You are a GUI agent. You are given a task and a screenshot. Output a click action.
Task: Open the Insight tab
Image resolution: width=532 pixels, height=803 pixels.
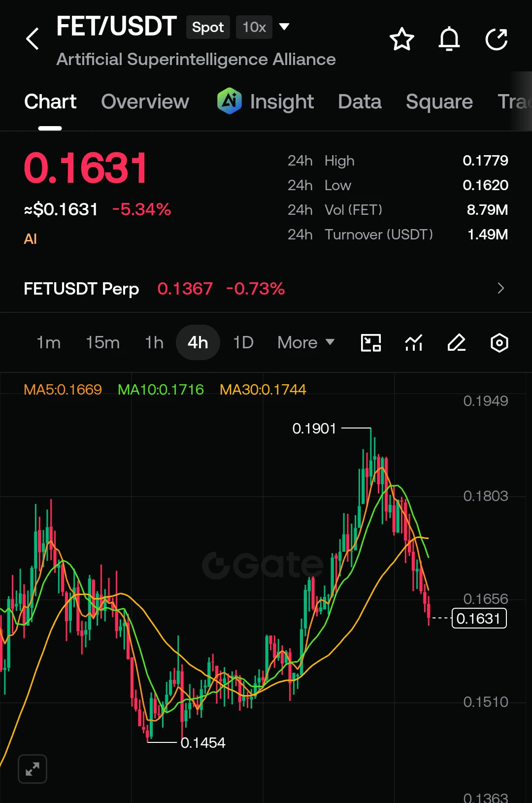coord(282,102)
